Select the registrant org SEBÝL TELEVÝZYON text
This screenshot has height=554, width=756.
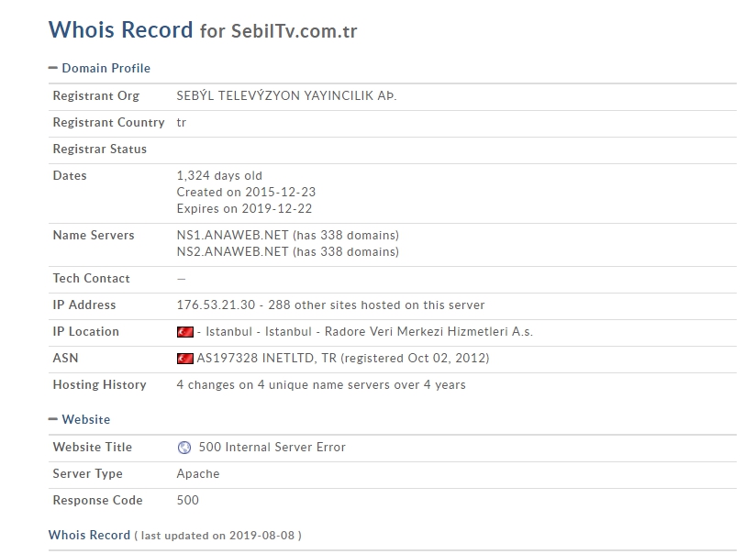(286, 95)
